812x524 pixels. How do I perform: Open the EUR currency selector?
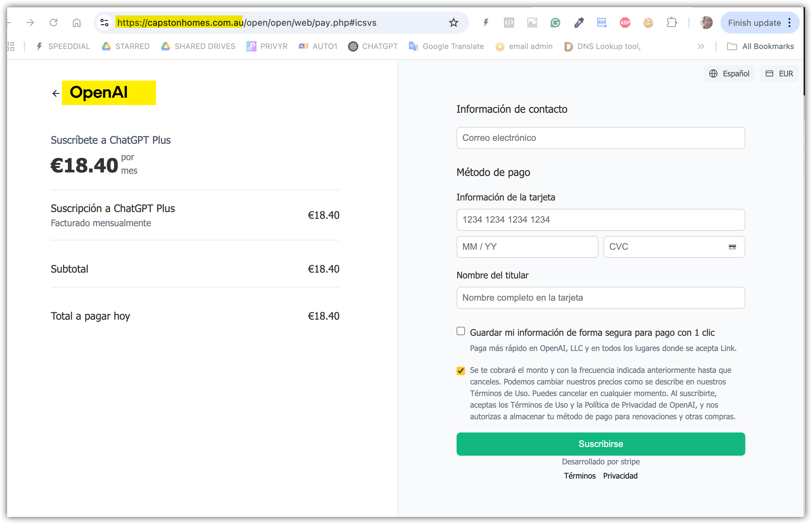pyautogui.click(x=779, y=73)
